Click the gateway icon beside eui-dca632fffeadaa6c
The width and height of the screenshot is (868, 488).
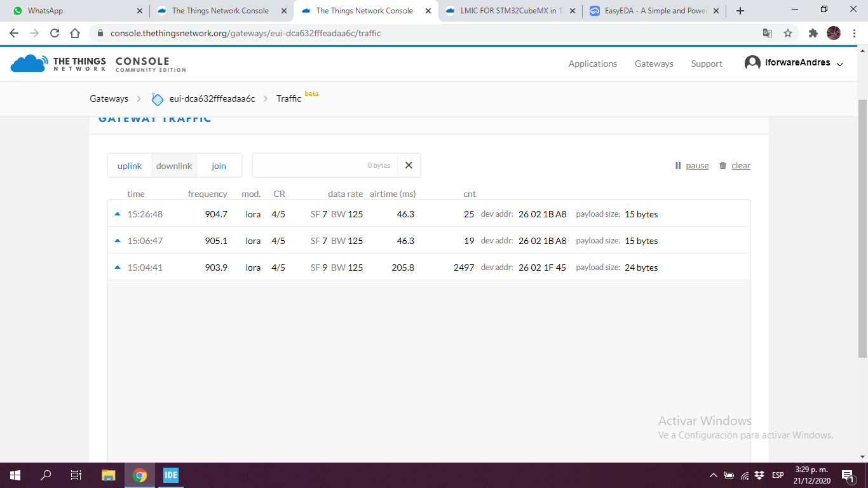click(158, 99)
